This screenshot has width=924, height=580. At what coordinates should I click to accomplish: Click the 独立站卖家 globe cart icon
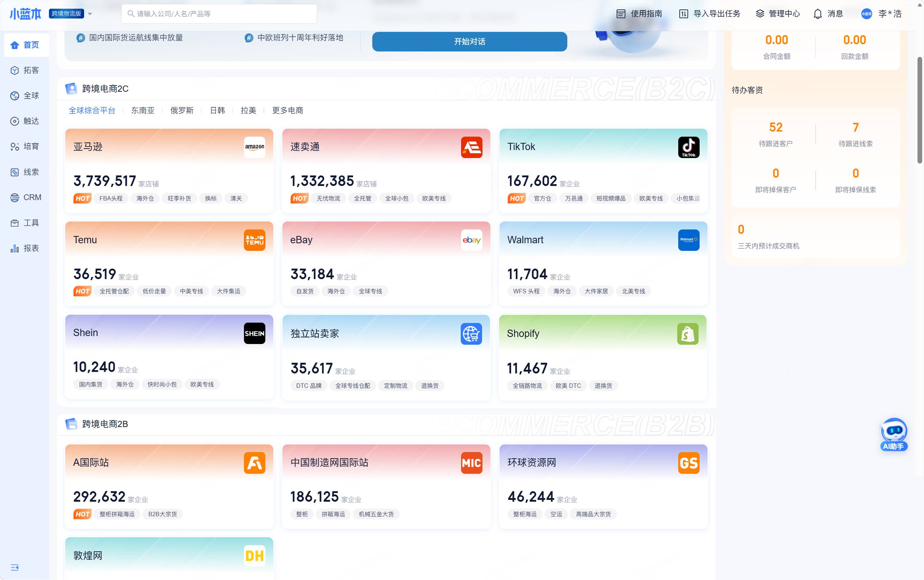(471, 334)
